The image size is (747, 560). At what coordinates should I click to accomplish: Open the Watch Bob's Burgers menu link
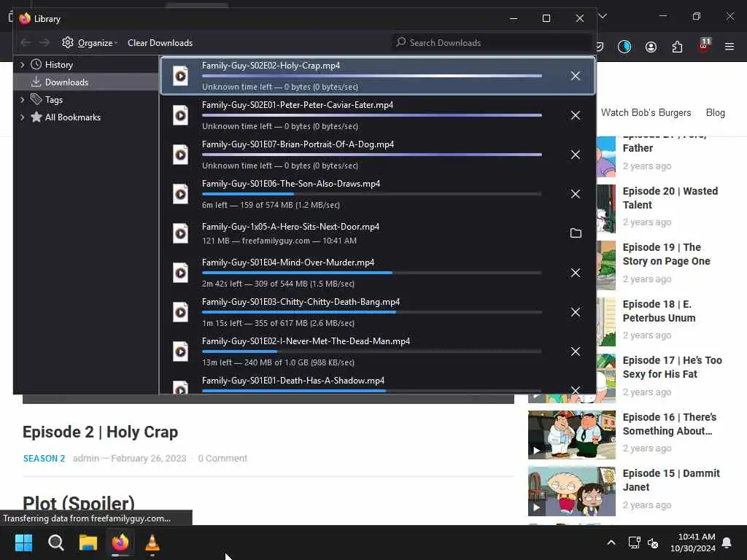pos(646,113)
